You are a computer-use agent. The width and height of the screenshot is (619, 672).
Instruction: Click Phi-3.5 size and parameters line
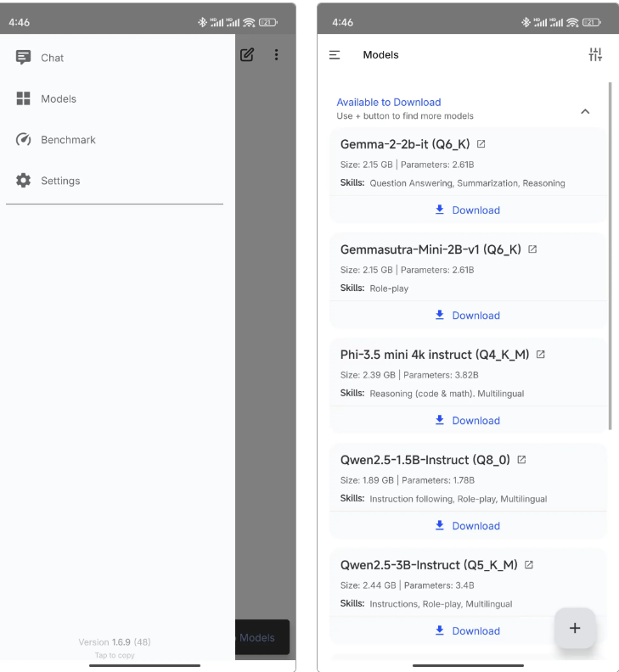click(409, 375)
